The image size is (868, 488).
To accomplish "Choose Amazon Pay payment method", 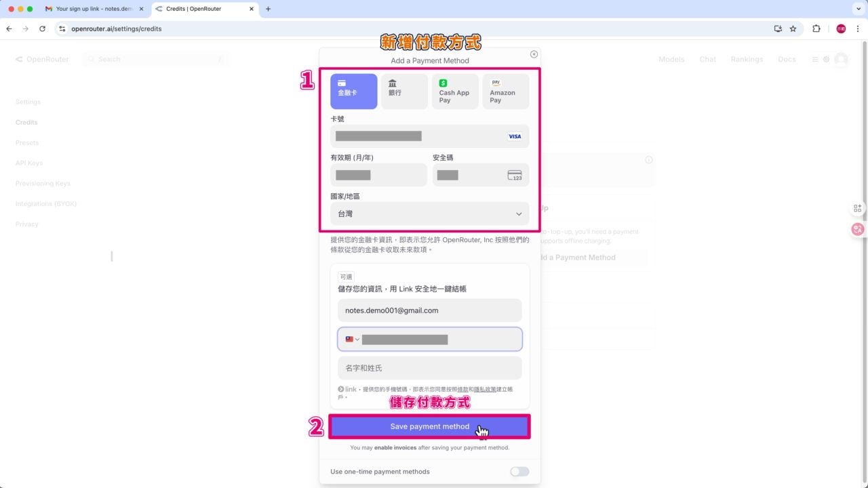I will pos(506,91).
